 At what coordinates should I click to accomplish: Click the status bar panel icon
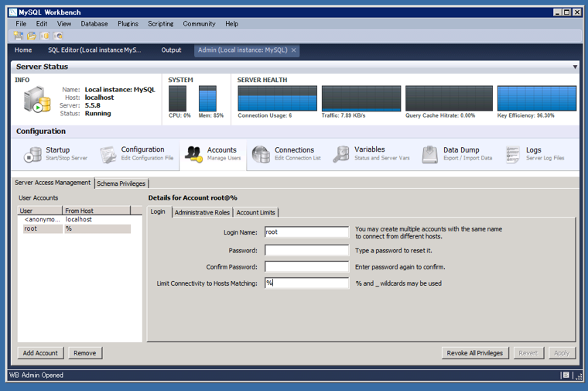(x=566, y=375)
